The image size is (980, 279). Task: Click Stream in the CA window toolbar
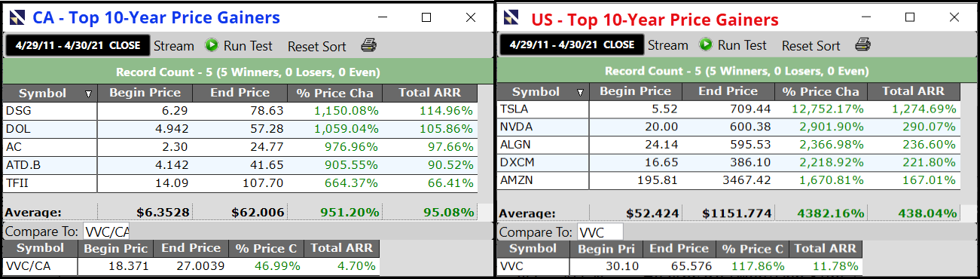click(x=174, y=45)
